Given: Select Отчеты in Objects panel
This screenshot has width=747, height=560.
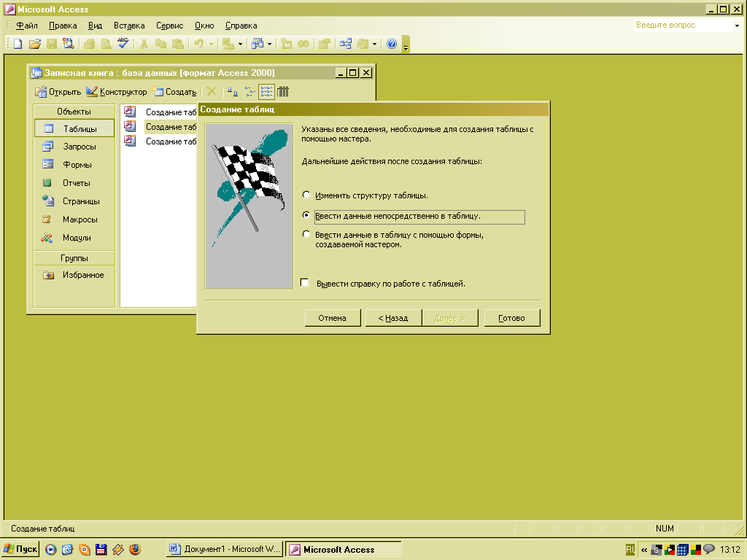Looking at the screenshot, I should (74, 183).
